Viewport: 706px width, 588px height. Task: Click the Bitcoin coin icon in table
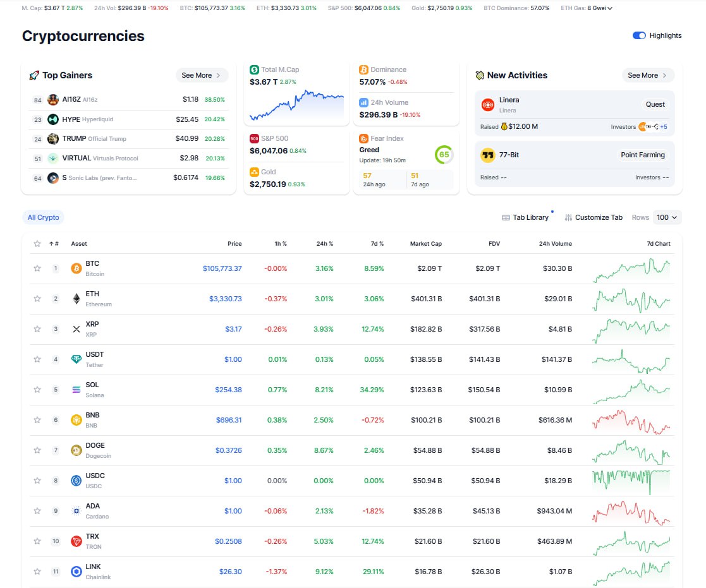[x=76, y=268]
